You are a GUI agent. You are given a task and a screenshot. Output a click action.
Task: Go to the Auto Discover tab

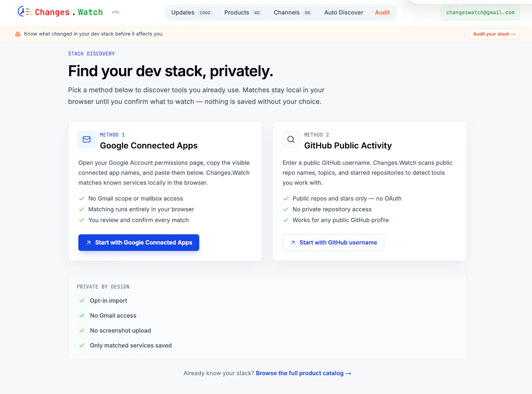(x=344, y=13)
